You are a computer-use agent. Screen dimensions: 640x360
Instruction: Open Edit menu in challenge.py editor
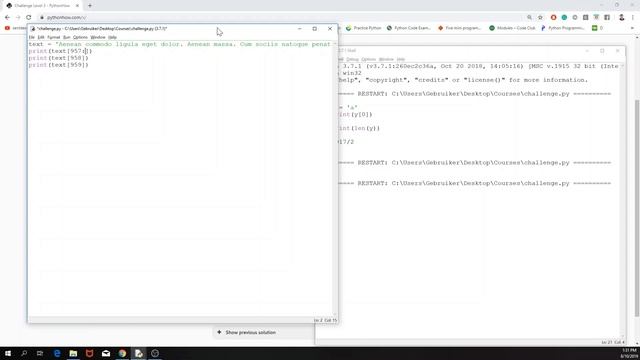pyautogui.click(x=41, y=37)
